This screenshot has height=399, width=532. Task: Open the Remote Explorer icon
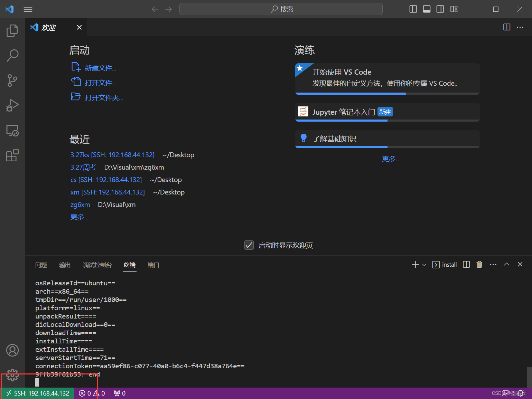coord(12,131)
